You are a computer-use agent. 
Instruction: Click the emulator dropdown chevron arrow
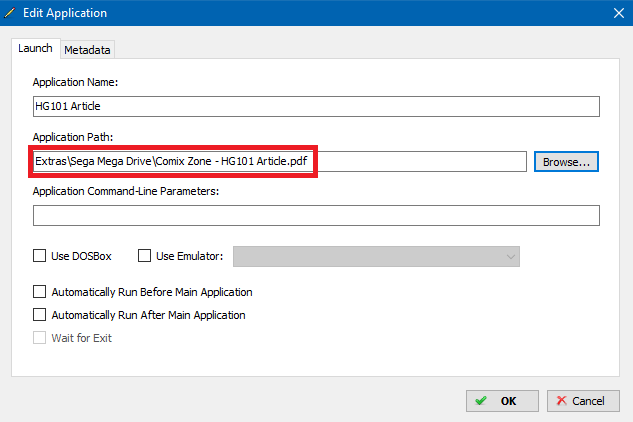click(x=510, y=257)
